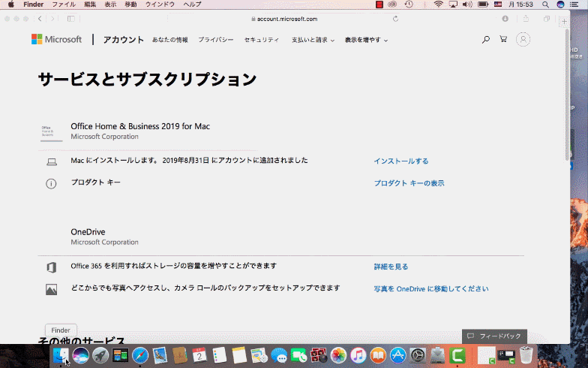
Task: Open iBooks icon in the Dock
Action: (x=378, y=354)
